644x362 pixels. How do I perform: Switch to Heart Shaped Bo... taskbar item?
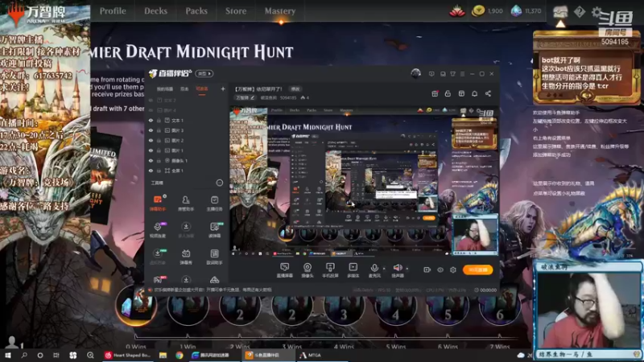point(128,355)
